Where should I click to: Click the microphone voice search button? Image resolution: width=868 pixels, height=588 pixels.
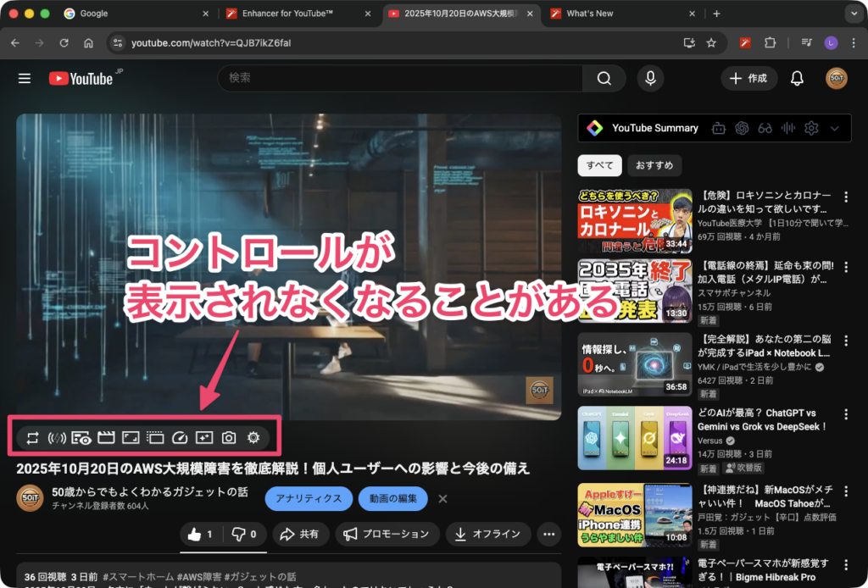[650, 78]
